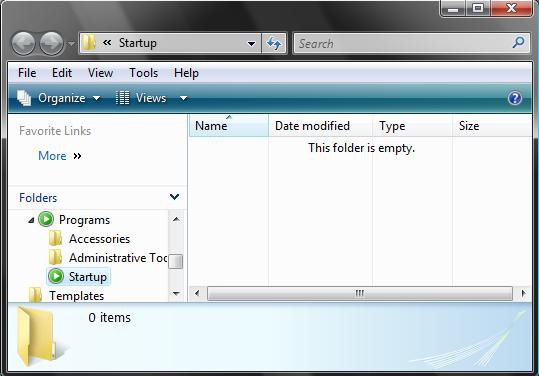
Task: Open the File menu
Action: point(27,73)
